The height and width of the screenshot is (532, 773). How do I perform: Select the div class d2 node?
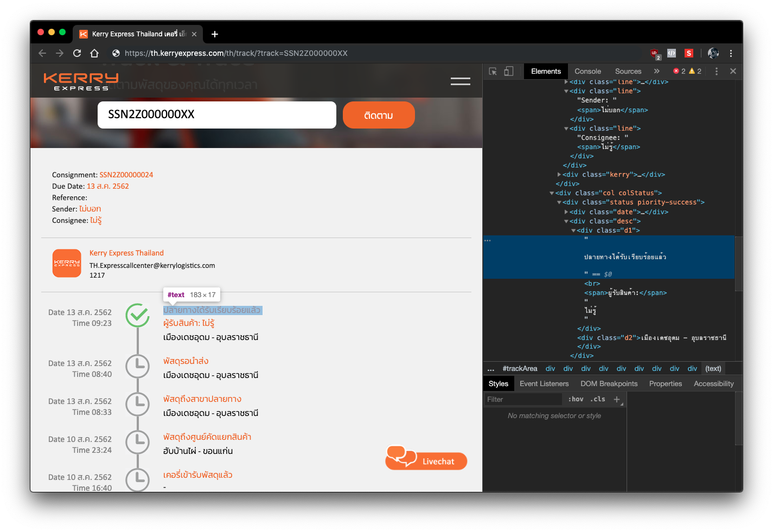(651, 338)
